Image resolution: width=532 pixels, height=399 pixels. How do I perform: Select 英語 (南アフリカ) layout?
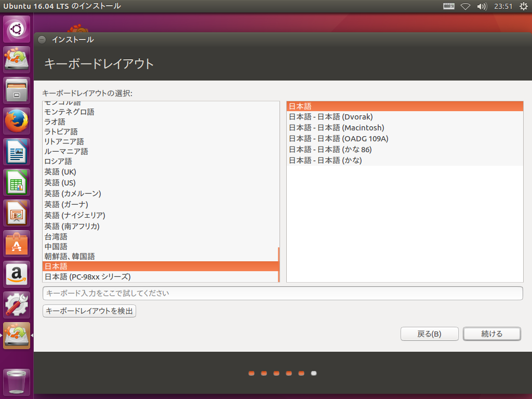pyautogui.click(x=160, y=227)
